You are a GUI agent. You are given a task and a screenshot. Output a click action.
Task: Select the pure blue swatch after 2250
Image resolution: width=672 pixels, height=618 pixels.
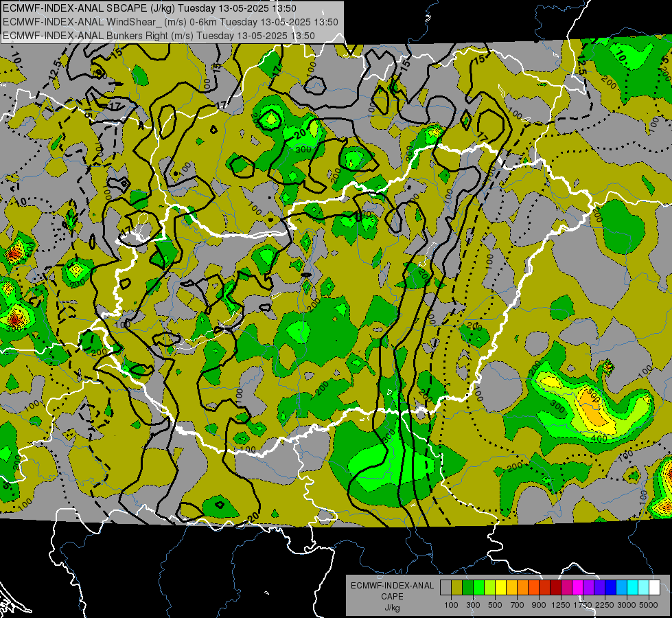[x=611, y=587]
